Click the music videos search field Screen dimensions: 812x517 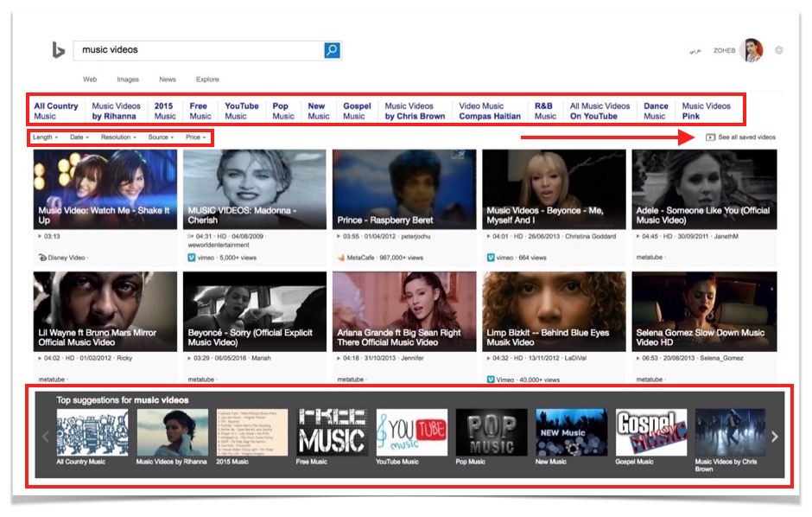pyautogui.click(x=199, y=50)
